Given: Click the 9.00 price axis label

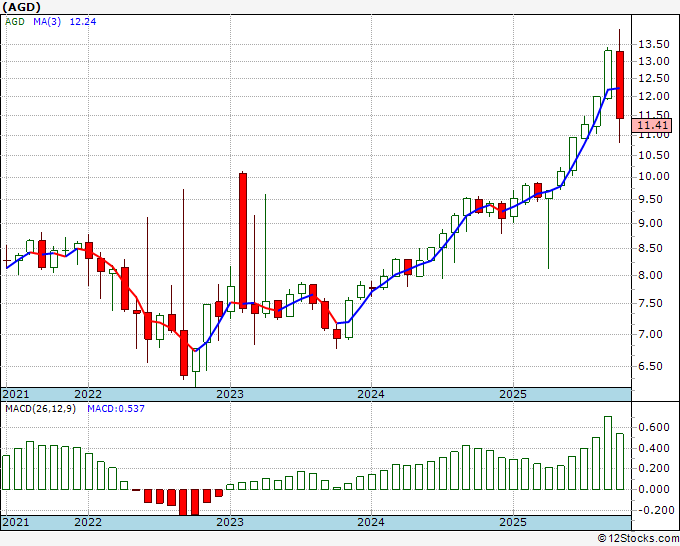Looking at the screenshot, I should [x=650, y=223].
